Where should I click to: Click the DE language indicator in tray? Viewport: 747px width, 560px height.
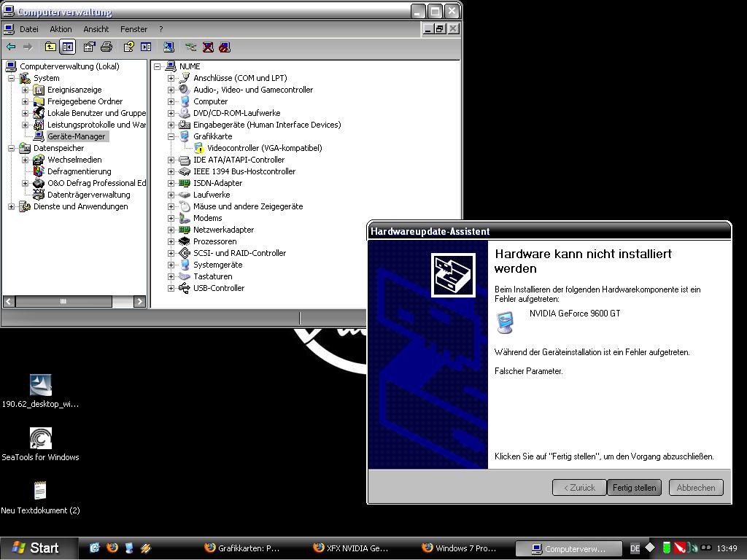635,548
